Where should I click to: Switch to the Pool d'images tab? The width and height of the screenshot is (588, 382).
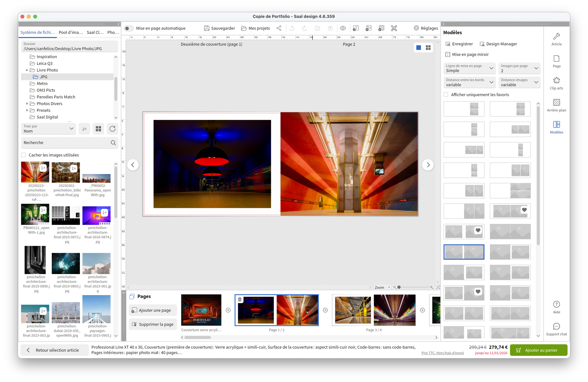point(71,32)
